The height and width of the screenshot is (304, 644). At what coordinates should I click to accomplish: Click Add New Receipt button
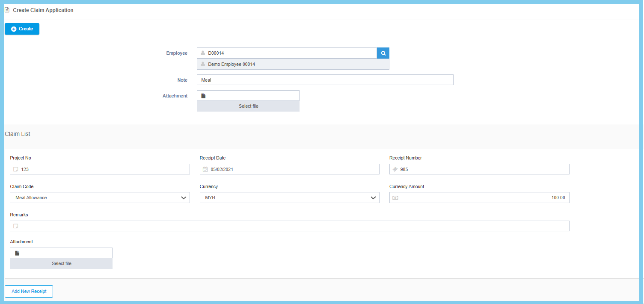click(29, 291)
